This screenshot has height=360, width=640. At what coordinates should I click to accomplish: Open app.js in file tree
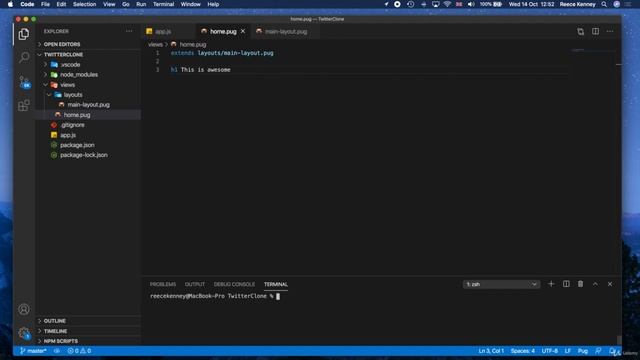pos(68,135)
